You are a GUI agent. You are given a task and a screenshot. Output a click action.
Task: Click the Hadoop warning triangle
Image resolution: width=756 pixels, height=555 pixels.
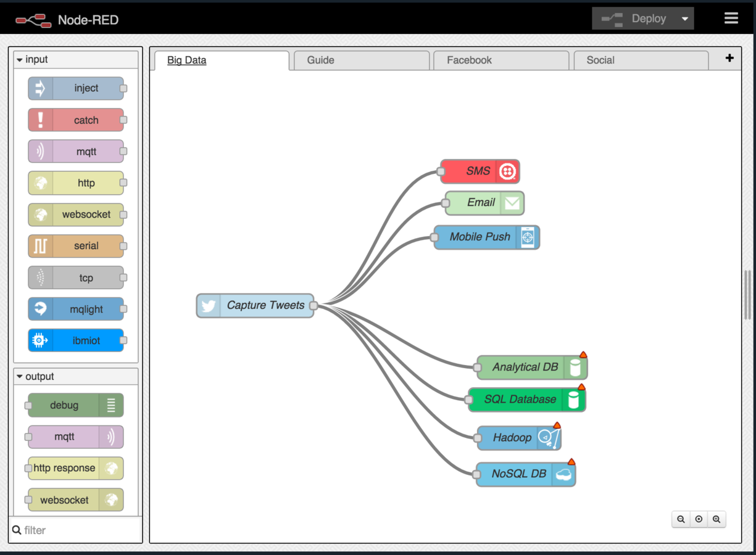pyautogui.click(x=557, y=425)
